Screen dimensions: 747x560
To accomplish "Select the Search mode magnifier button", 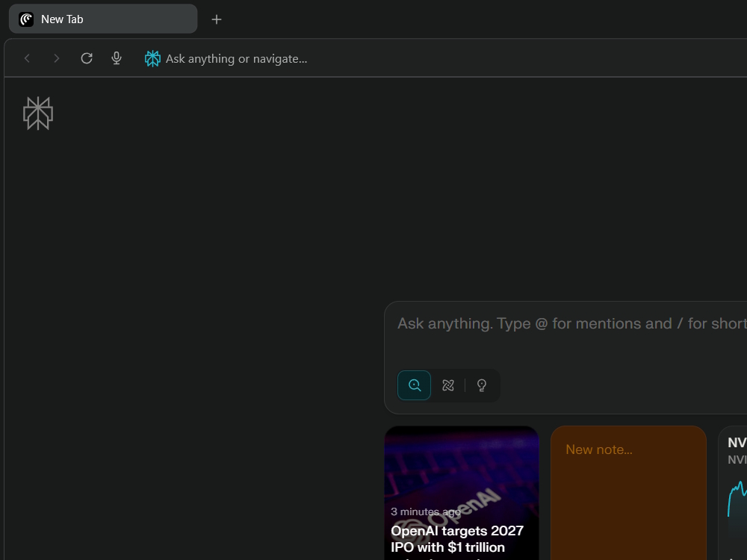I will pyautogui.click(x=414, y=385).
